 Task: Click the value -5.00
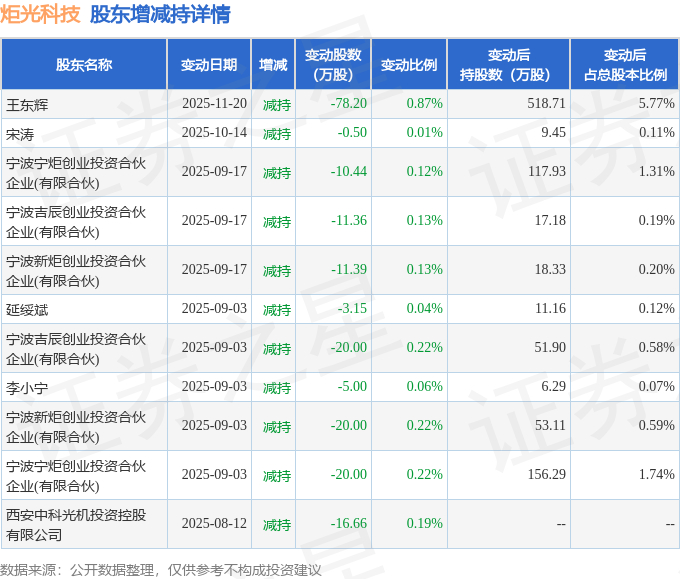click(x=352, y=386)
